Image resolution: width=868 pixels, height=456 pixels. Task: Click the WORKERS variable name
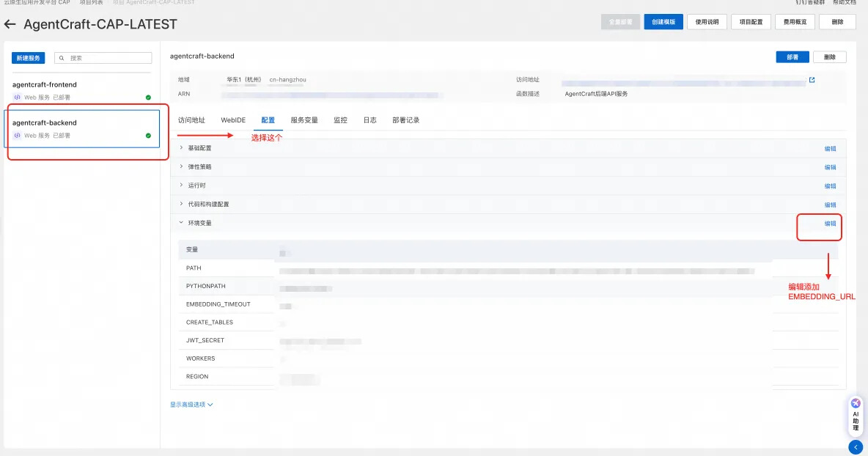(200, 358)
